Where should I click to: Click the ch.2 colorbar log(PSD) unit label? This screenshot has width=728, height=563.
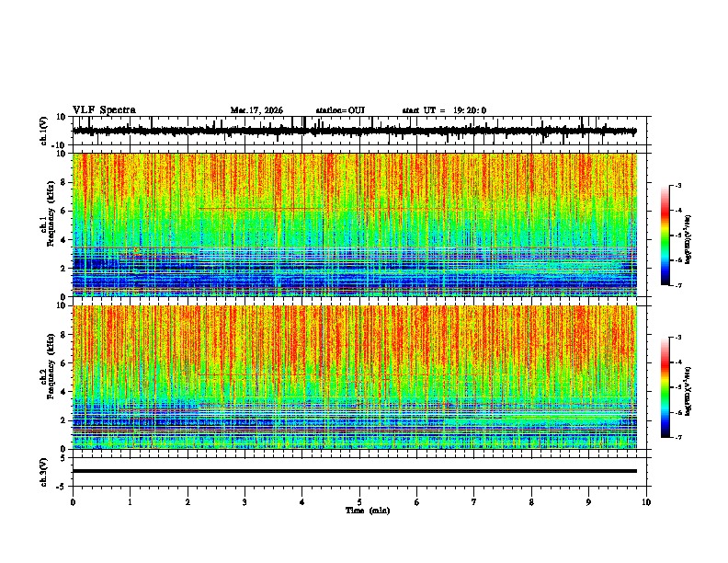[x=688, y=391]
